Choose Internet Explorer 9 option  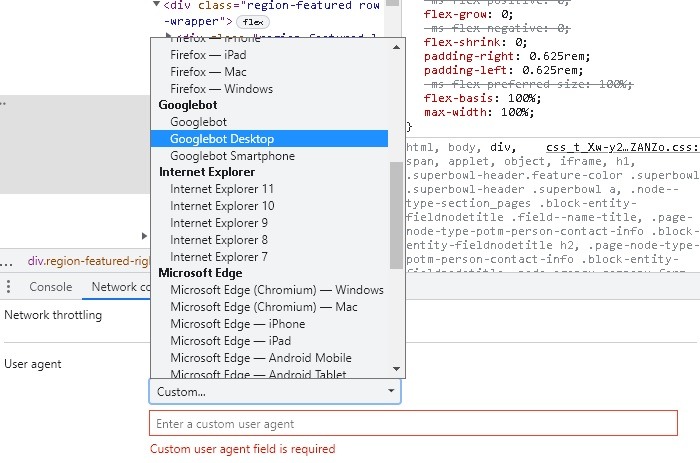(219, 223)
